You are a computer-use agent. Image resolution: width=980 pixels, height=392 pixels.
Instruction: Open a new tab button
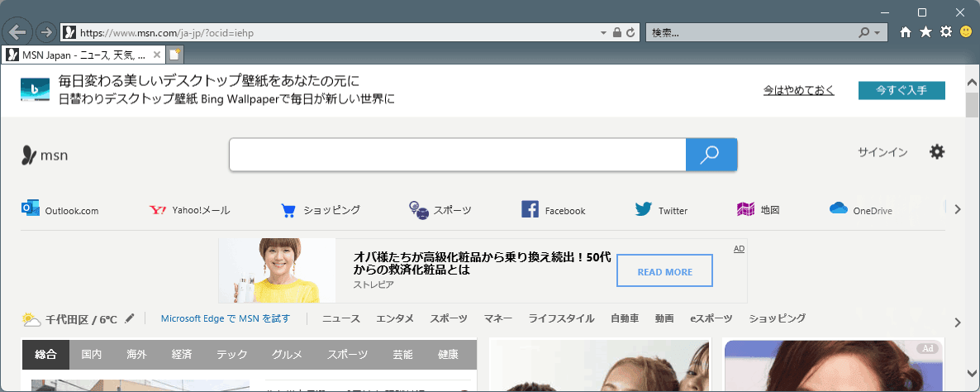pos(174,55)
